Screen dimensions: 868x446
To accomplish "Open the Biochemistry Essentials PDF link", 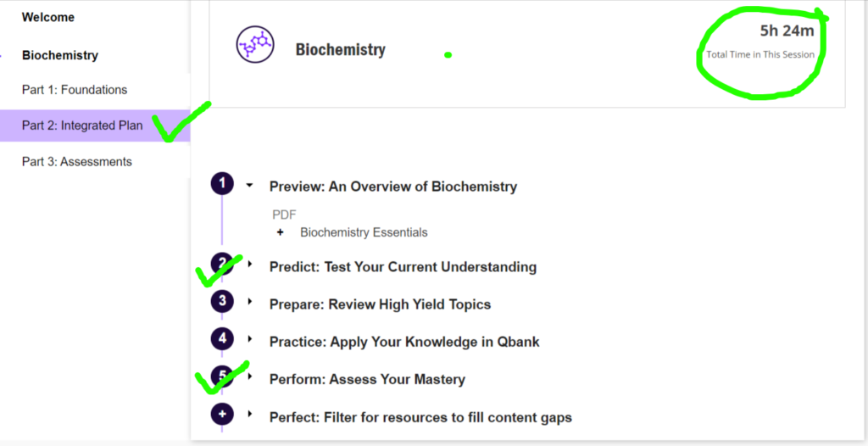I will point(364,232).
